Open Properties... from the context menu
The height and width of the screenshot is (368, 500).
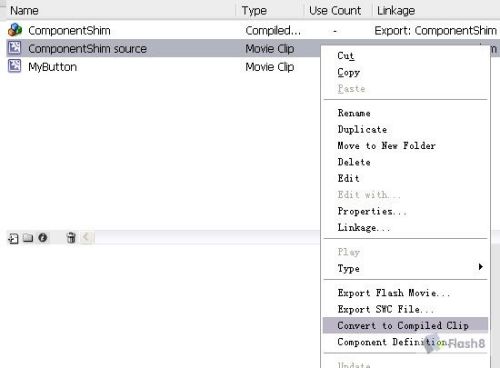[x=372, y=211]
